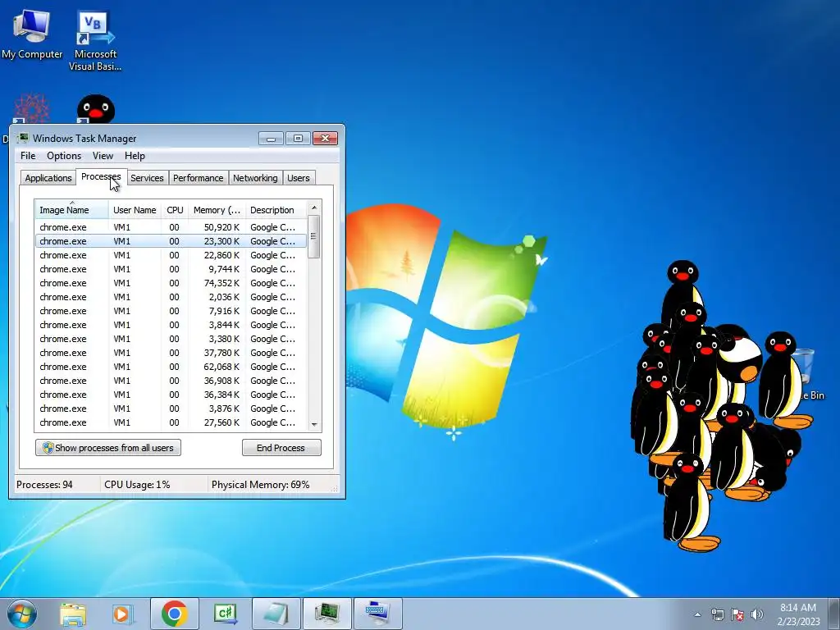Click the Task Manager taskbar button
Image resolution: width=840 pixels, height=630 pixels.
(x=326, y=614)
